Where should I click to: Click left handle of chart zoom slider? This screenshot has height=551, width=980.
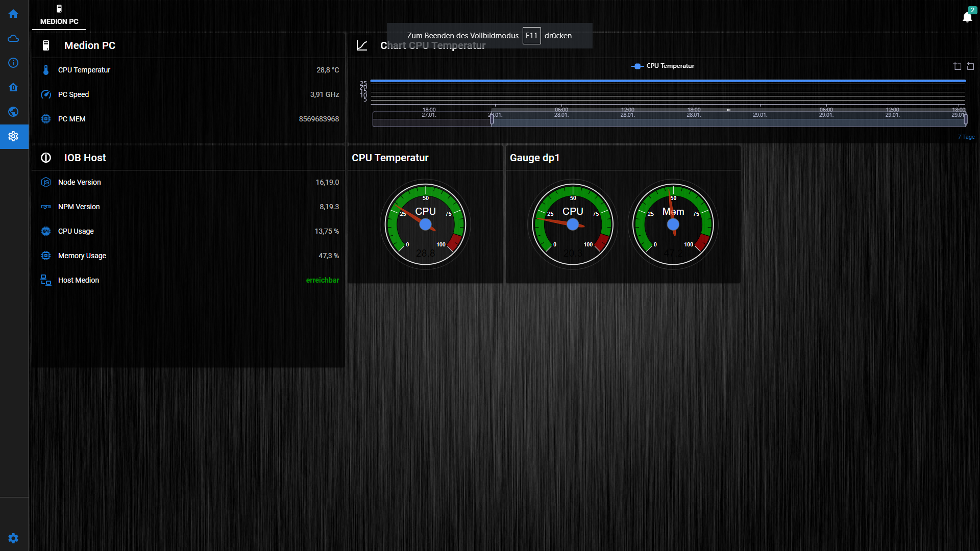pyautogui.click(x=492, y=119)
